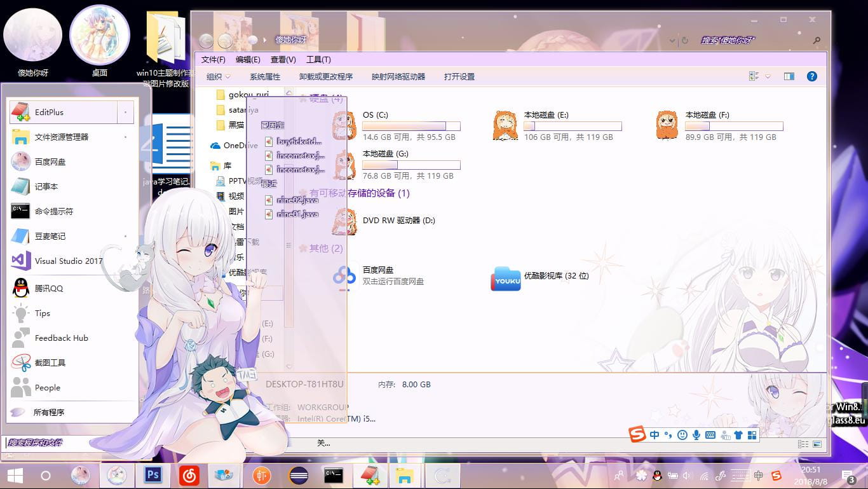The width and height of the screenshot is (868, 489).
Task: Open the 工具 menu
Action: 318,59
